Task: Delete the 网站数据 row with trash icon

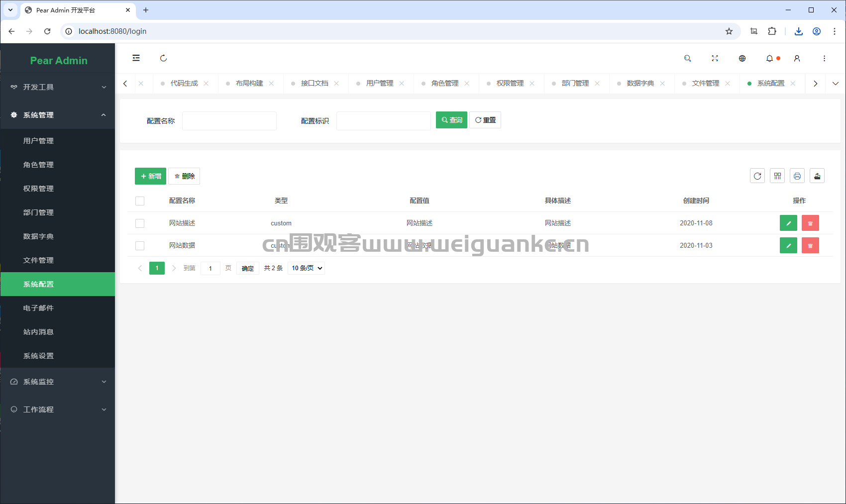Action: point(810,245)
